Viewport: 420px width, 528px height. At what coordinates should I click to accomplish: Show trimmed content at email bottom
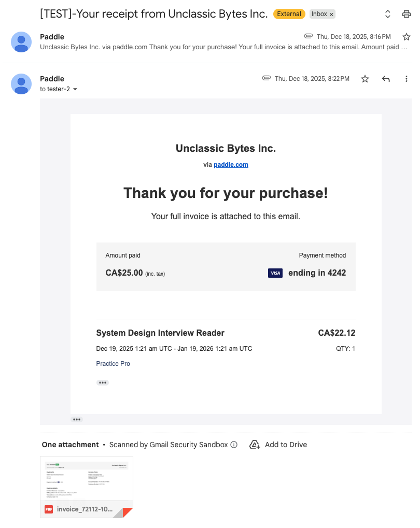77,419
